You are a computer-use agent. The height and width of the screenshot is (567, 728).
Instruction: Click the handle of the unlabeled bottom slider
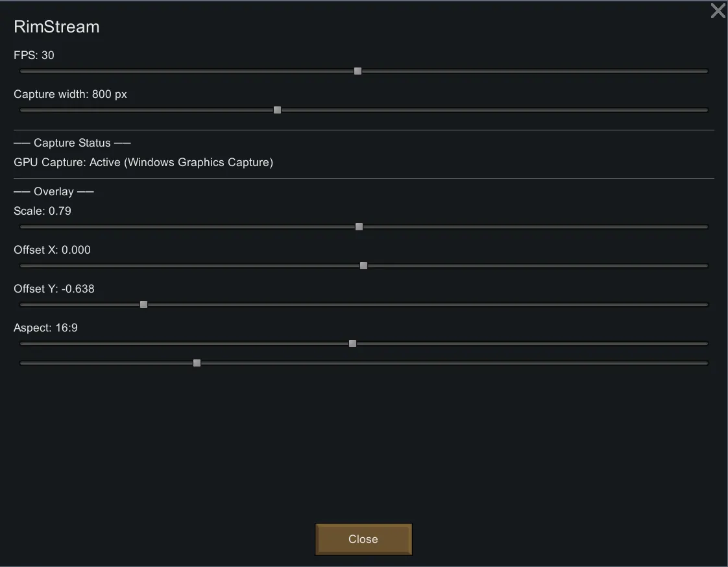[197, 363]
